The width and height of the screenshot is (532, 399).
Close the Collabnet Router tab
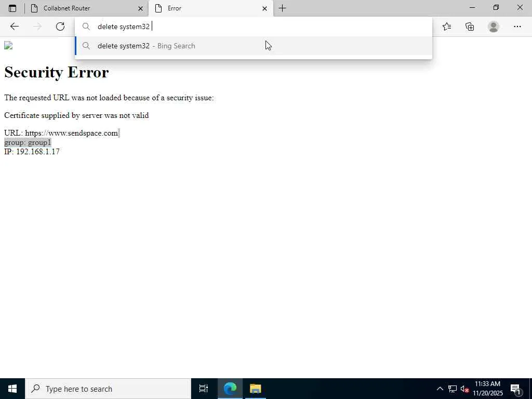pyautogui.click(x=140, y=8)
